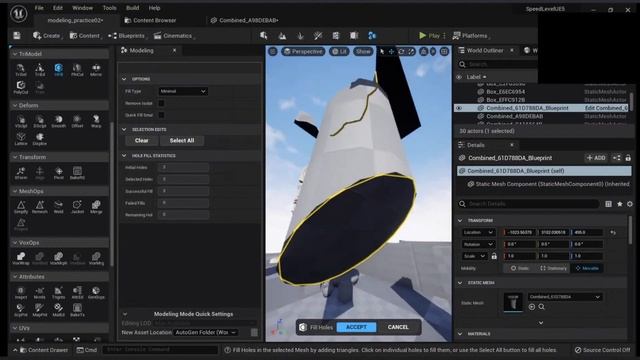Viewport: 640px width, 360px height.
Task: Collapse the Transform details section
Action: tap(460, 220)
